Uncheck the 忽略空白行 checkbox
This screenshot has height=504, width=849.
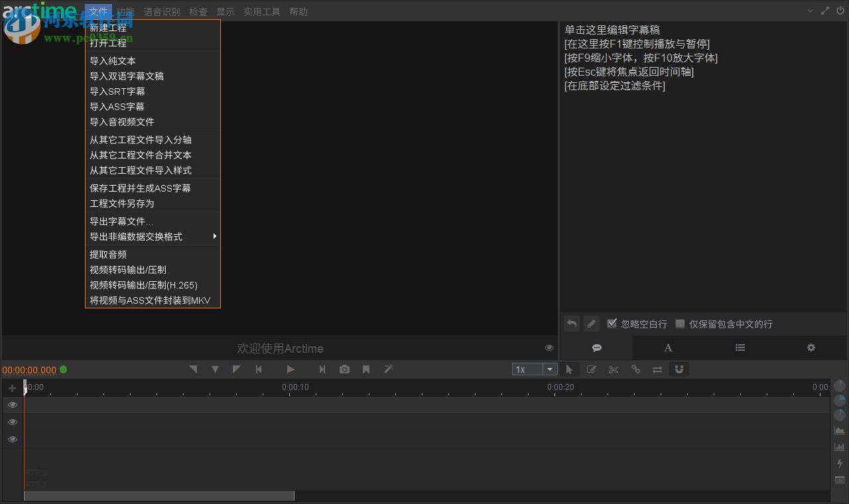click(612, 324)
